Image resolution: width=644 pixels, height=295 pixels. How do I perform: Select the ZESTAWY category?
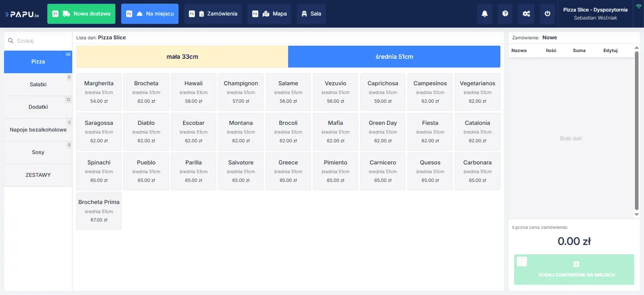coord(38,175)
